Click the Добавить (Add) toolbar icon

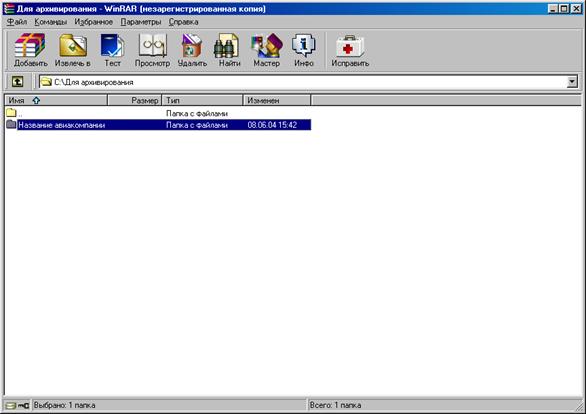click(30, 50)
